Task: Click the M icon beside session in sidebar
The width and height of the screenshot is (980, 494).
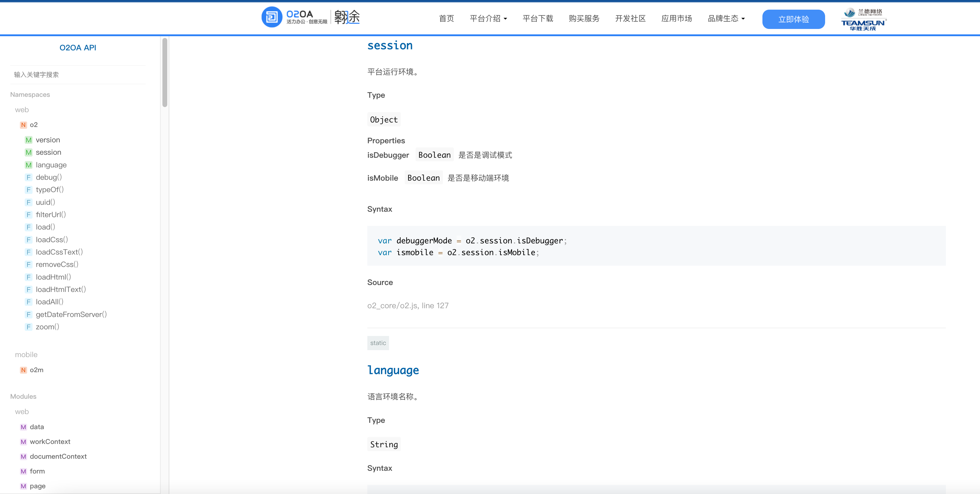Action: (29, 152)
